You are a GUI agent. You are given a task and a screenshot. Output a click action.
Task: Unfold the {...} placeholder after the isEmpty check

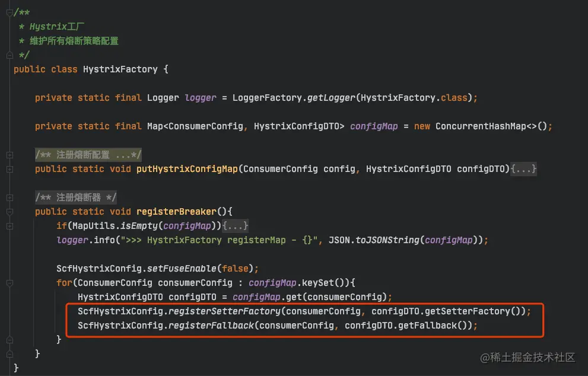click(235, 226)
